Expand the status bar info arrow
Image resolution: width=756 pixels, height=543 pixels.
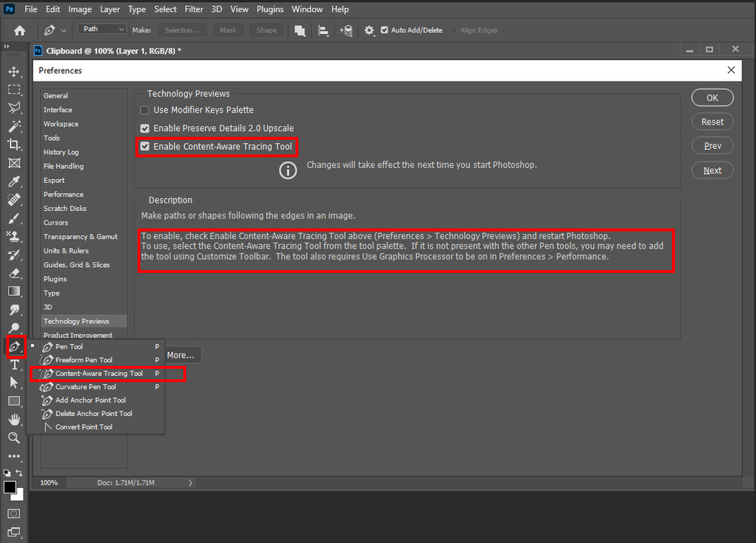point(190,482)
